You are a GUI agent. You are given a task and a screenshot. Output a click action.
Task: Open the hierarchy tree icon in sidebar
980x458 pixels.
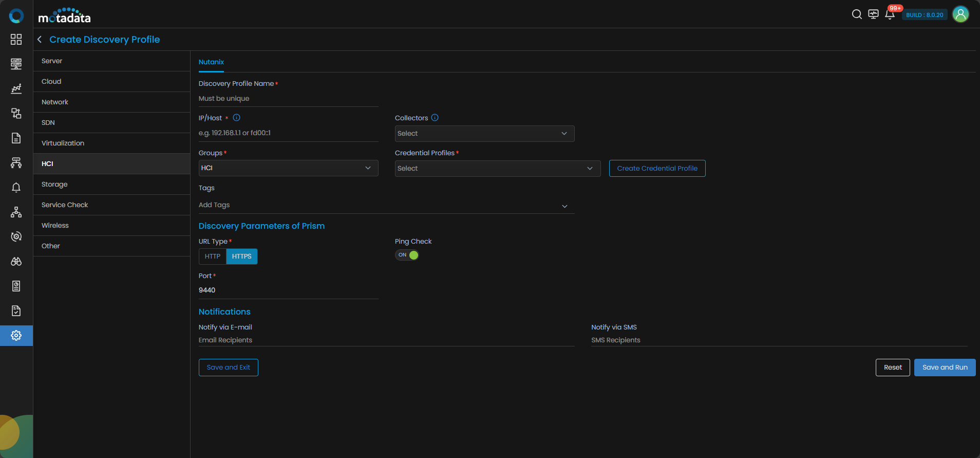[x=16, y=212]
